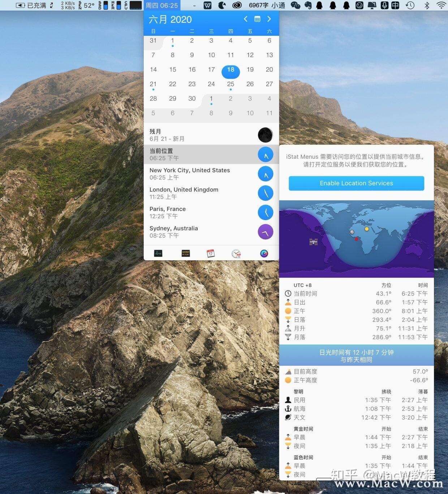The image size is (448, 494).
Task: Click the world clock icon at the panel bottom
Action: [x=236, y=253]
